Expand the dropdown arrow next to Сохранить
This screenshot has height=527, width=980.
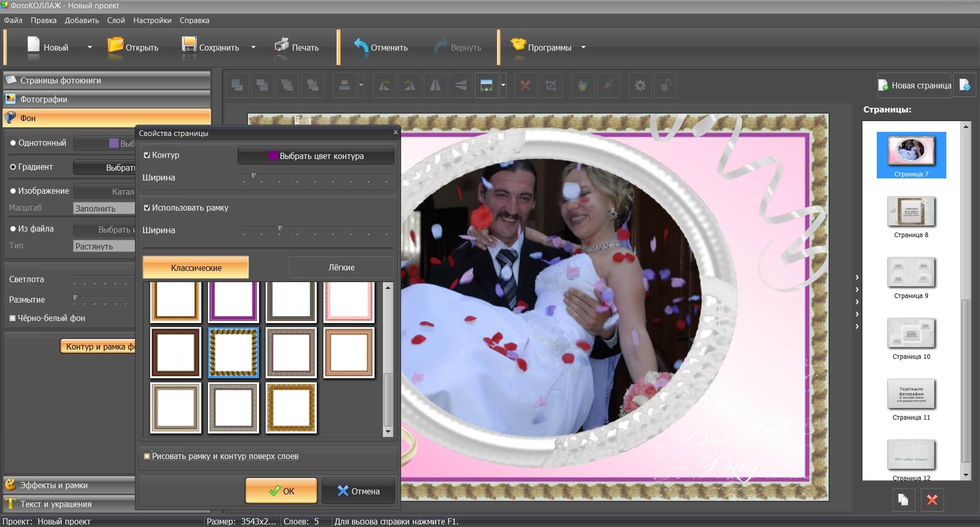click(x=253, y=48)
